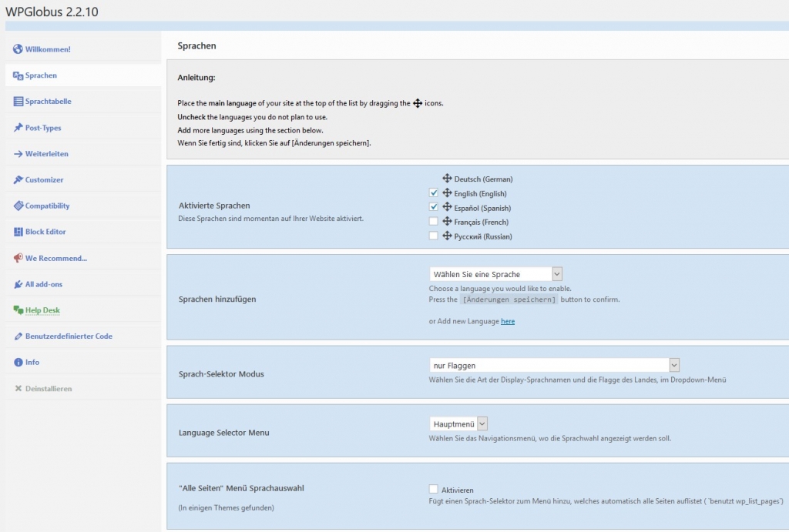Viewport: 789px width, 532px height.
Task: Click the plug icon beside All add-ons
Action: [x=18, y=284]
